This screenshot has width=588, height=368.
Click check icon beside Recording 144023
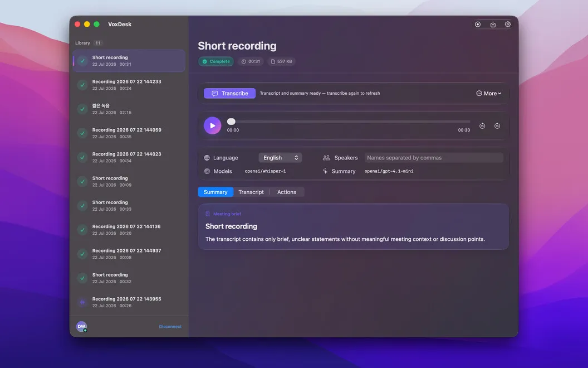82,157
